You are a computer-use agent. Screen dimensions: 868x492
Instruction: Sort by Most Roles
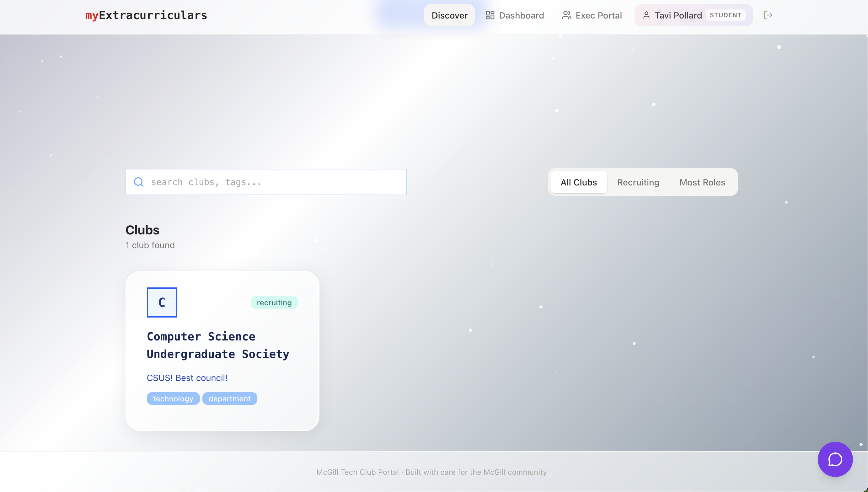pos(702,182)
